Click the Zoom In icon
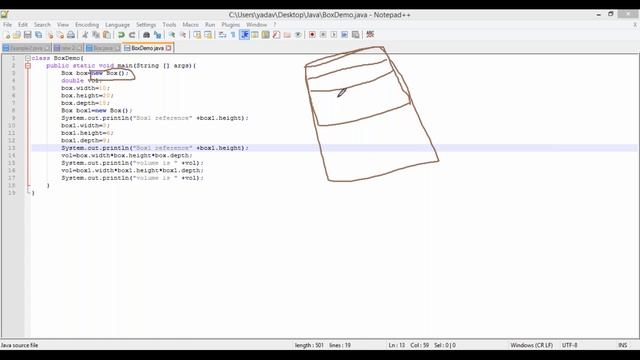The image size is (640, 360). pyautogui.click(x=172, y=35)
